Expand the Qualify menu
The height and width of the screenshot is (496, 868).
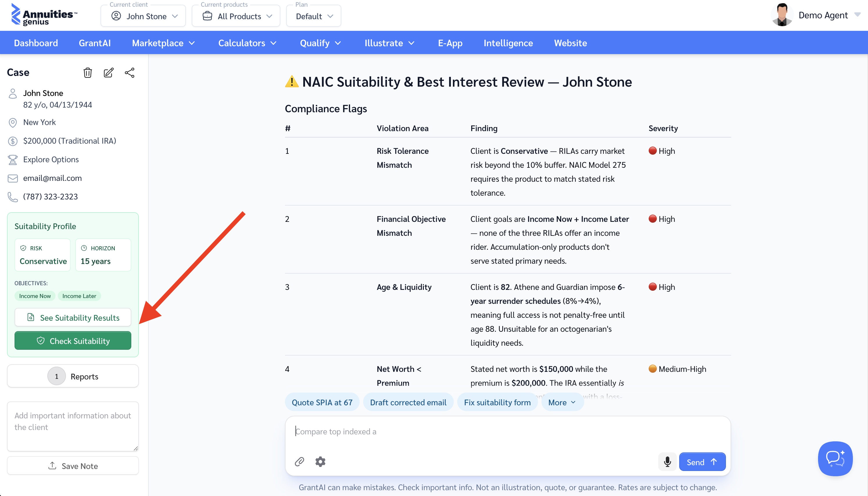click(320, 43)
